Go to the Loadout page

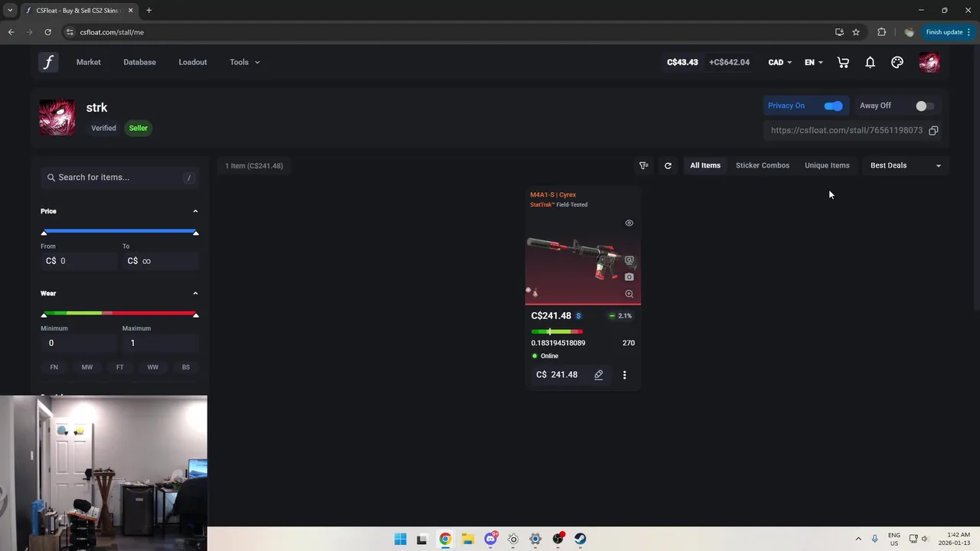(193, 62)
